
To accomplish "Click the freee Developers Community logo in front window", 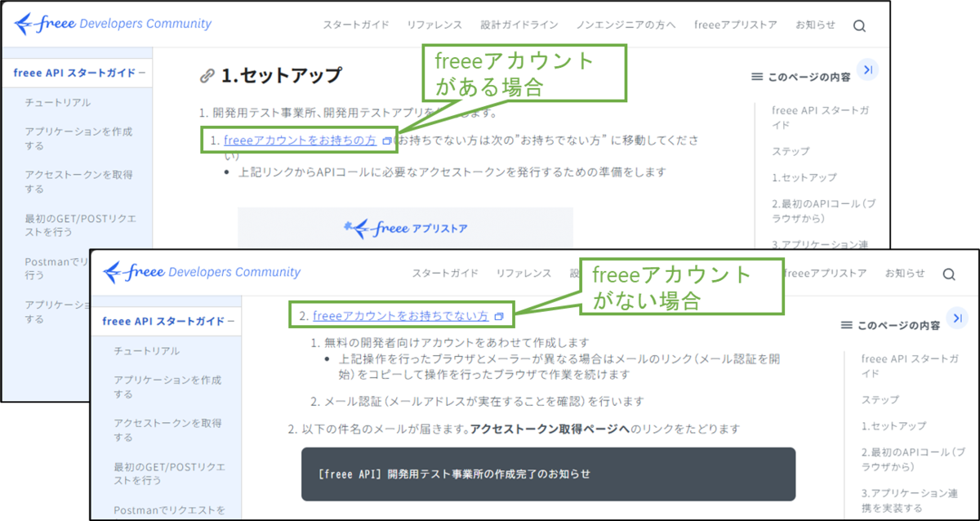I will 203,273.
